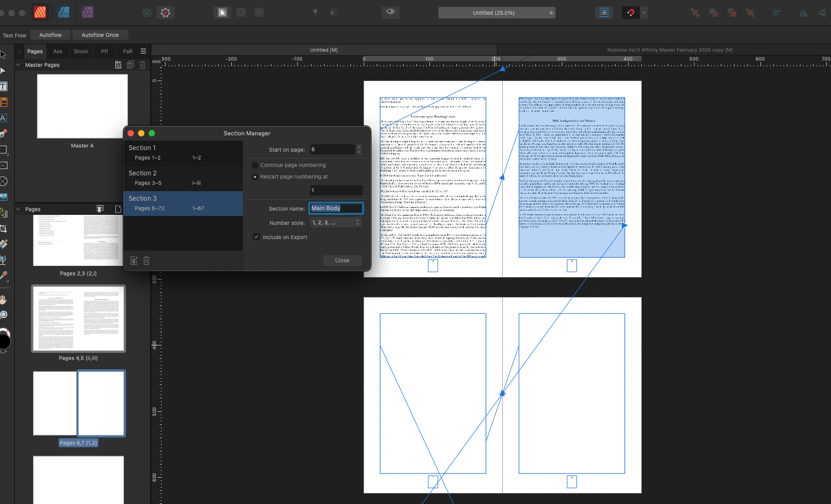The image size is (831, 504).
Task: Click the pin toolbar icon
Action: (x=315, y=13)
